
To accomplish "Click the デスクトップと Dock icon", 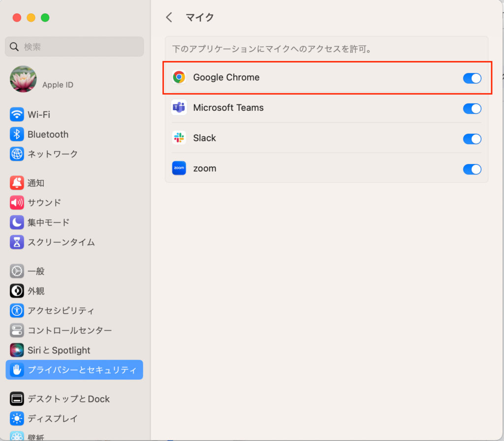I will click(x=17, y=399).
